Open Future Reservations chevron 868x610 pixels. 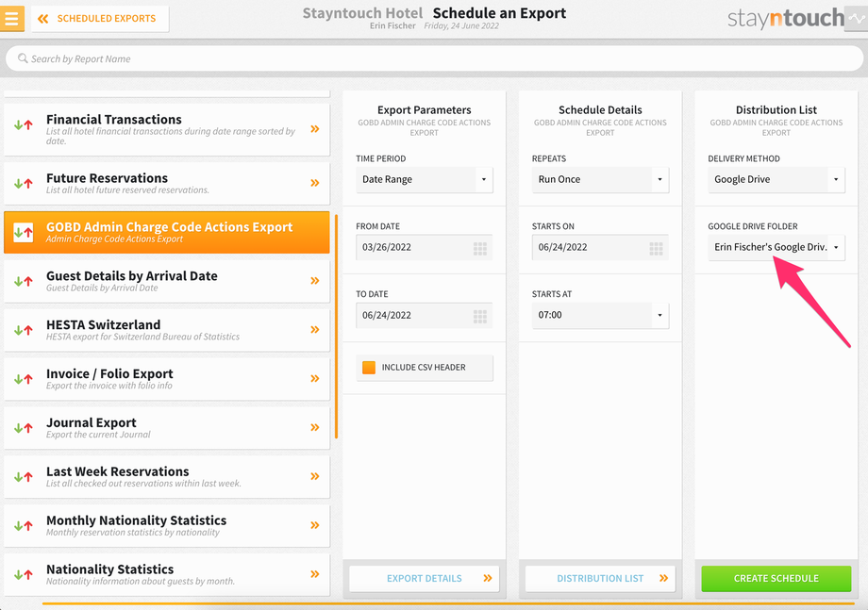[315, 183]
